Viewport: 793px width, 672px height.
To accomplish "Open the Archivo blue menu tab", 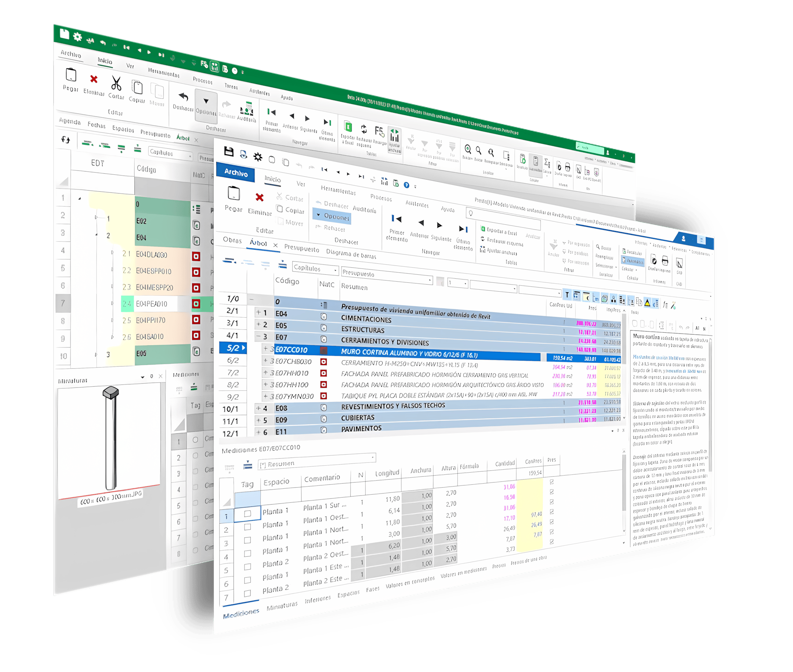I will [x=235, y=172].
